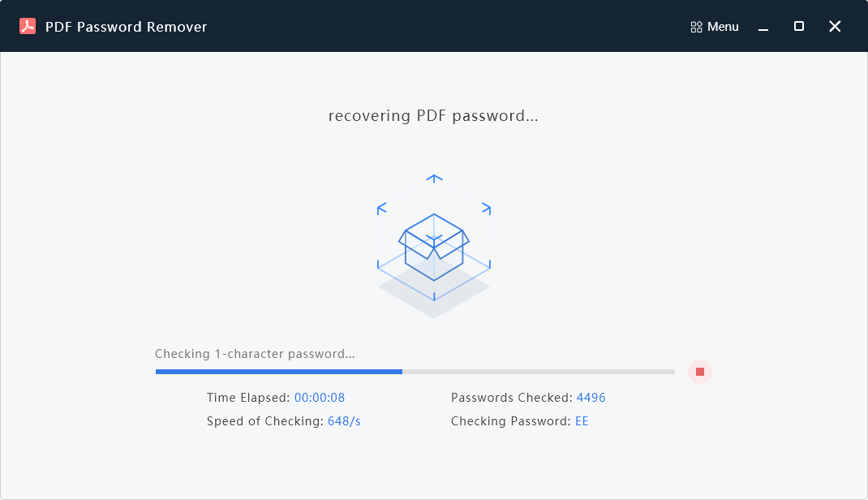
Task: Click the right chevron arrow beside the box
Action: coord(488,209)
